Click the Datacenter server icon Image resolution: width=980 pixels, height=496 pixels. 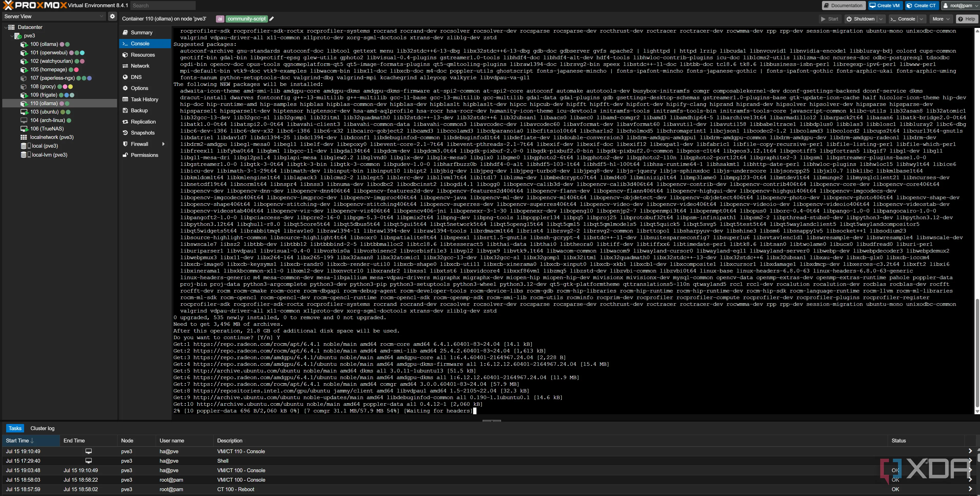[12, 27]
